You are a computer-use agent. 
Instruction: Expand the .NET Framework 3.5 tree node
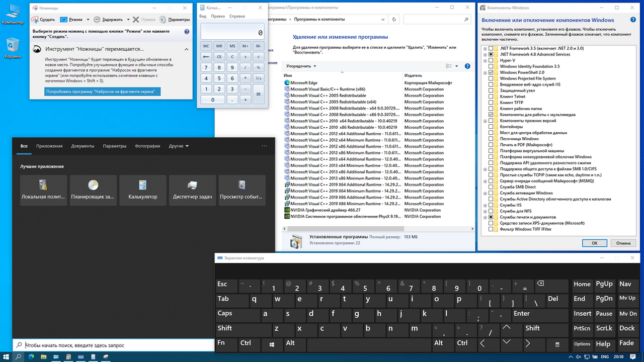pyautogui.click(x=485, y=48)
